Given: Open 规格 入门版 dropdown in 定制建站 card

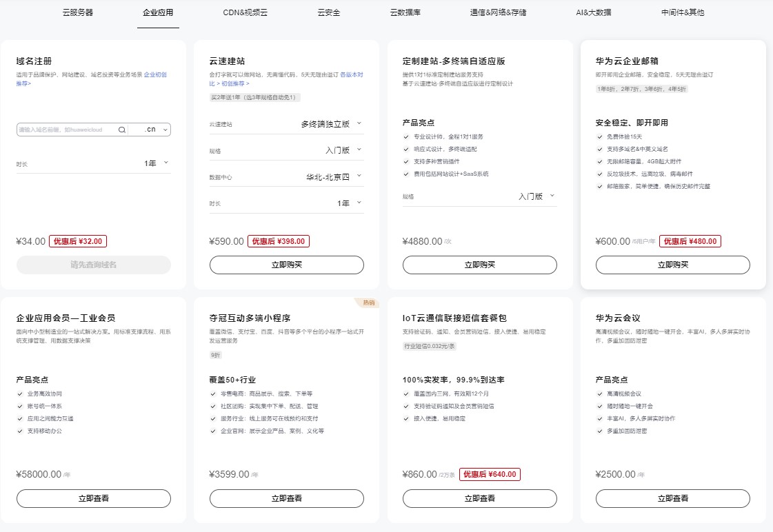Looking at the screenshot, I should pos(480,196).
